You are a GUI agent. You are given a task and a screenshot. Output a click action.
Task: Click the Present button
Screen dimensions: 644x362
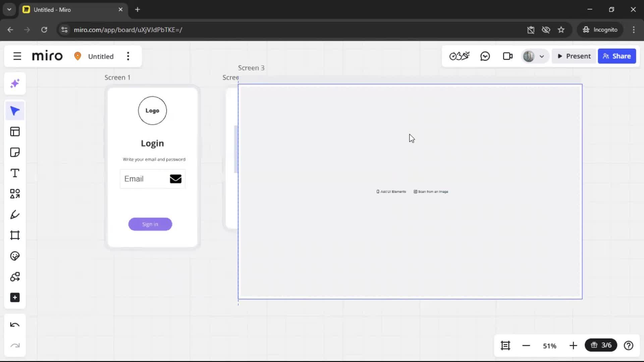pyautogui.click(x=574, y=56)
